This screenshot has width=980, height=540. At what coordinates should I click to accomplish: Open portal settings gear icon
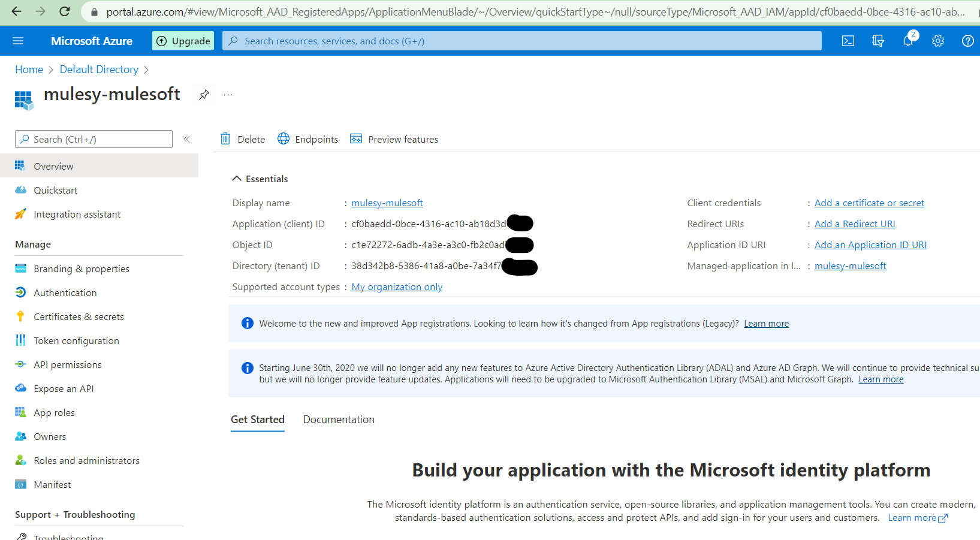pos(937,41)
